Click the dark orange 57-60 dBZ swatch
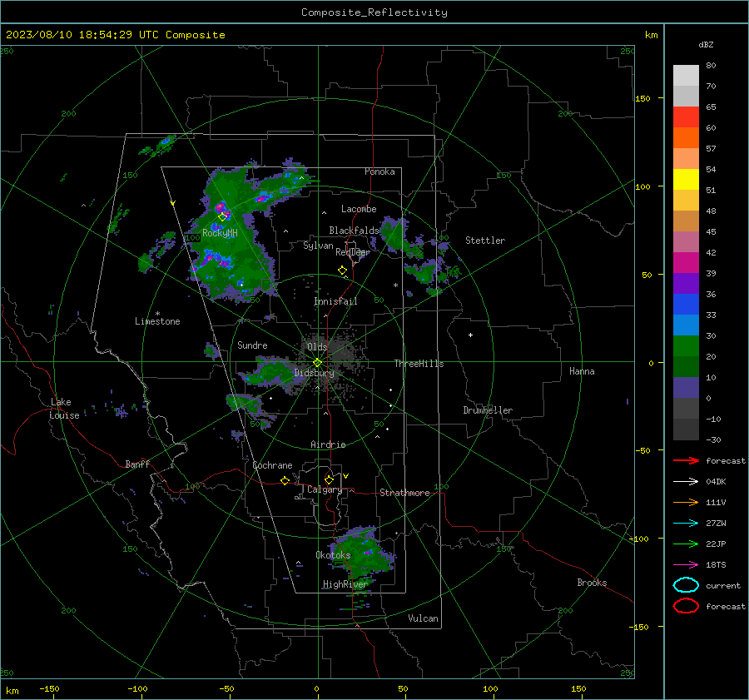 click(686, 137)
